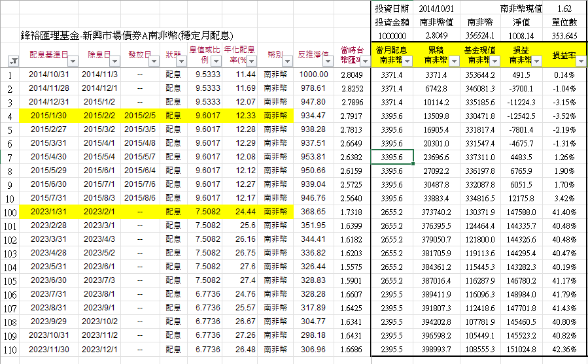The width and height of the screenshot is (588, 364).
Task: Select the 當月配息 cell 2655.2 in row 103
Action: pyautogui.click(x=392, y=253)
